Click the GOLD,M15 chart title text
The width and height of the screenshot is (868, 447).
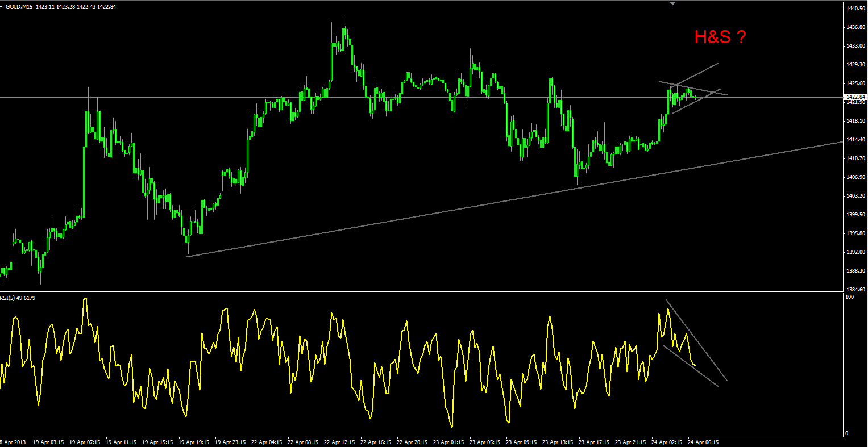[20, 6]
